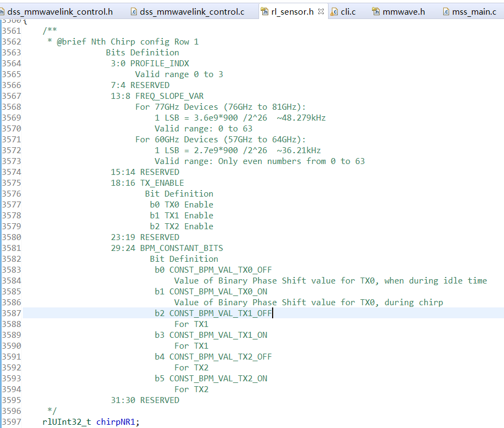Click the 'rlUInt32_t' type keyword
Viewport: 504px width, 428px height.
point(67,422)
